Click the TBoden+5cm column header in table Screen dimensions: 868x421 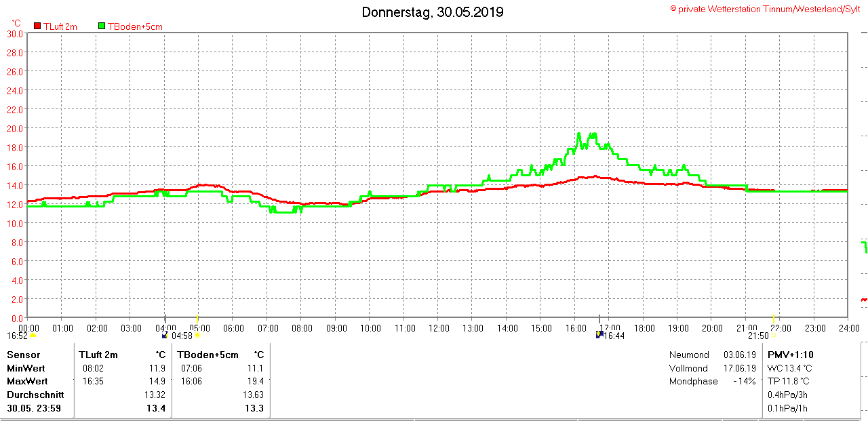208,355
